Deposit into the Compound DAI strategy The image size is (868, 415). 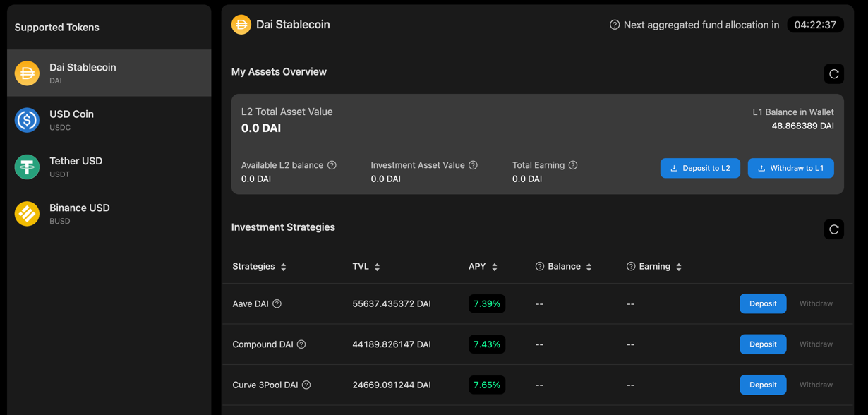tap(763, 344)
